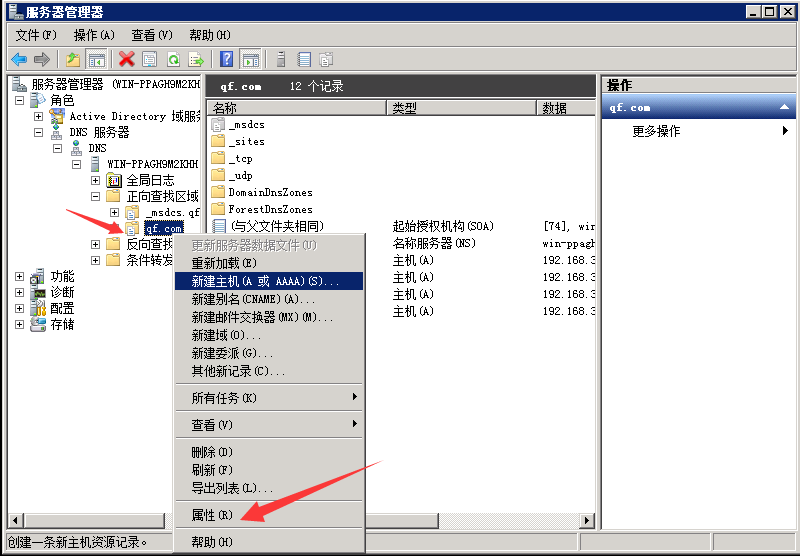Click the Export list toolbar icon
The width and height of the screenshot is (800, 556).
[196, 60]
